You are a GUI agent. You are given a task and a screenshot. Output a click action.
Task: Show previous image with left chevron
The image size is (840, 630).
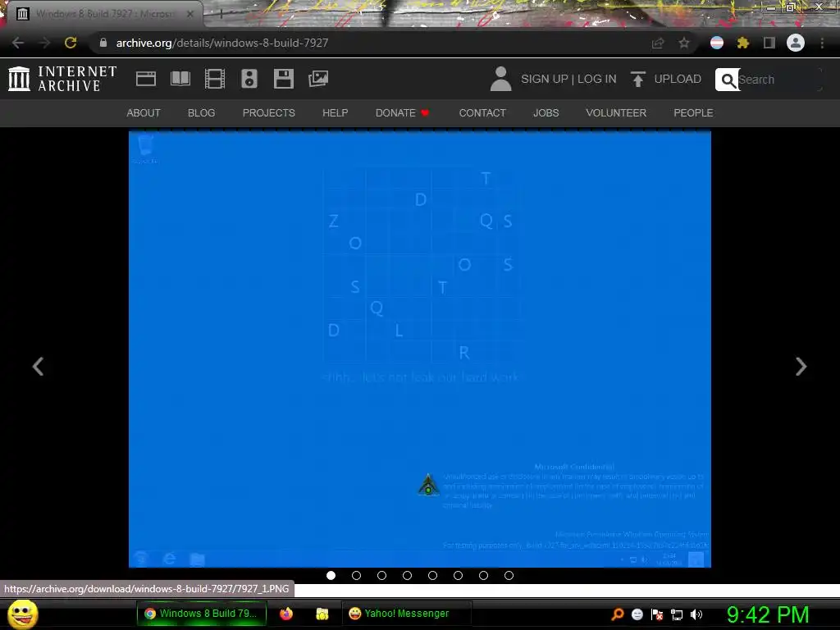coord(38,367)
